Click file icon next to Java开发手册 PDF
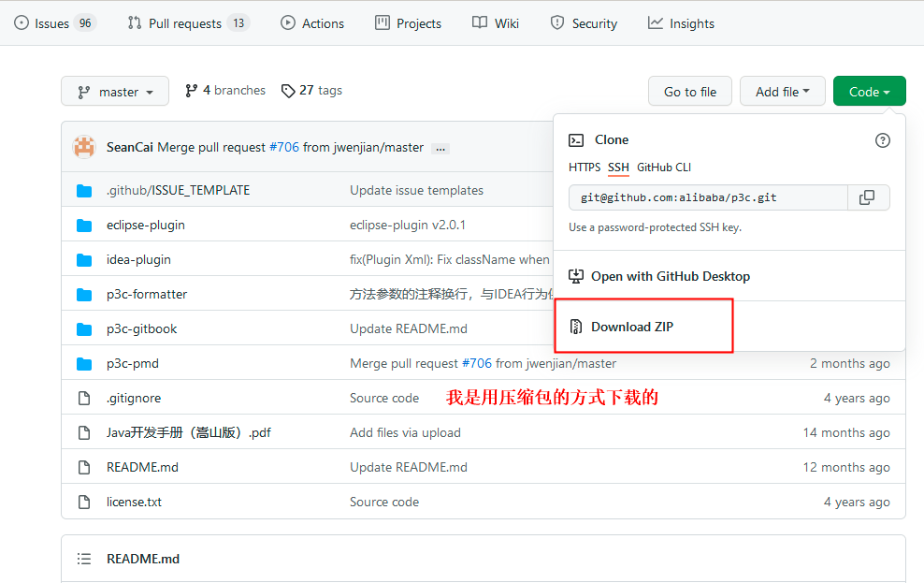 [x=84, y=432]
